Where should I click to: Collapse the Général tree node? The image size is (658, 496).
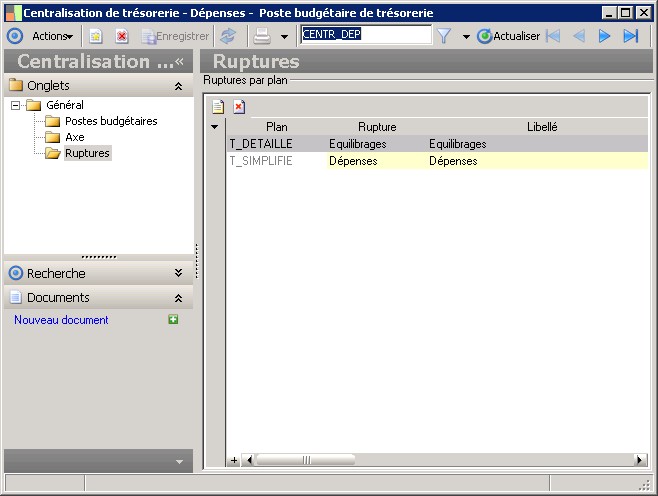(x=16, y=105)
